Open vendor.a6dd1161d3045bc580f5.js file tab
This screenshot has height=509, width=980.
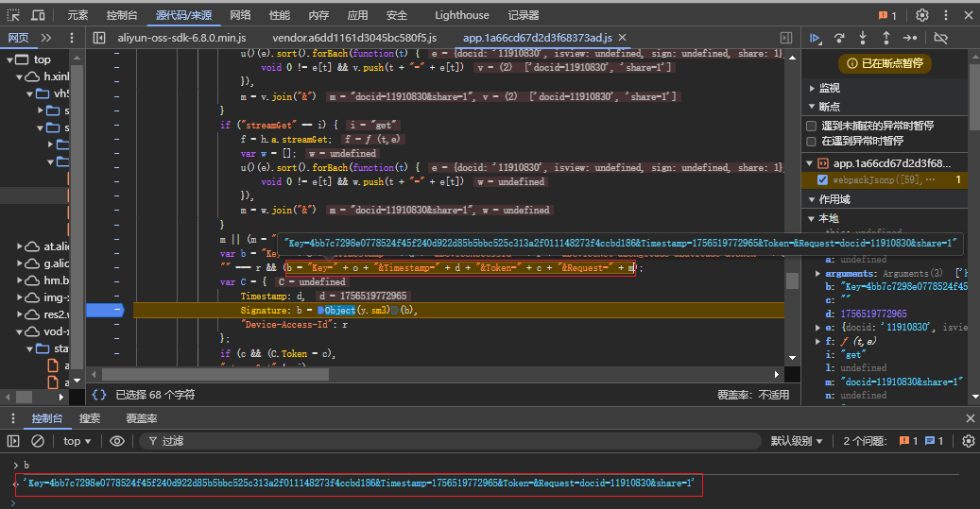coord(354,38)
